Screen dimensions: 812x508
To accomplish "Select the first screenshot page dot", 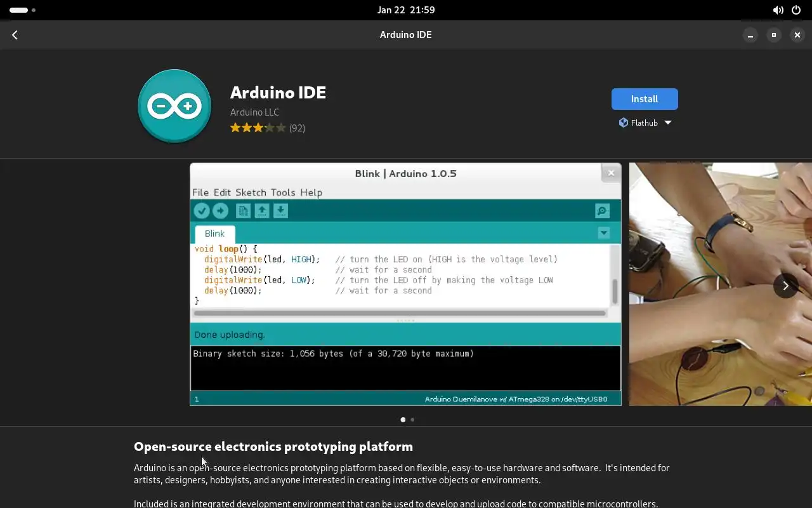I will tap(403, 420).
